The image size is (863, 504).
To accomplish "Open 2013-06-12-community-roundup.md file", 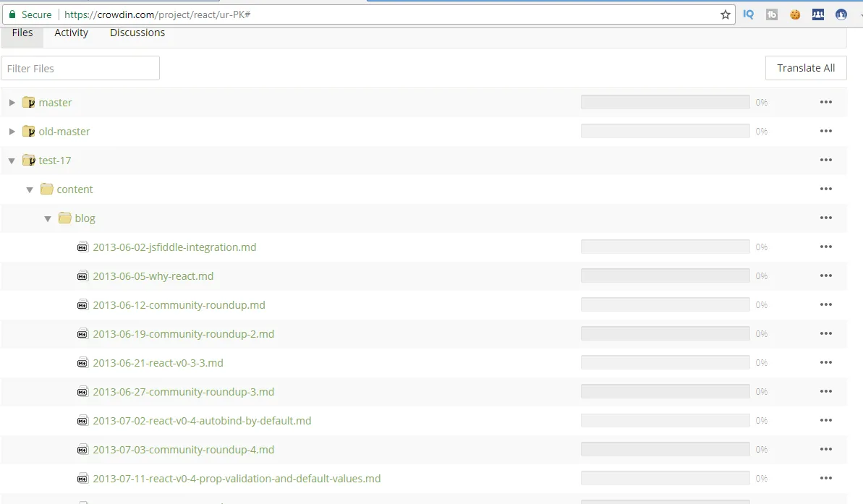I will (179, 305).
